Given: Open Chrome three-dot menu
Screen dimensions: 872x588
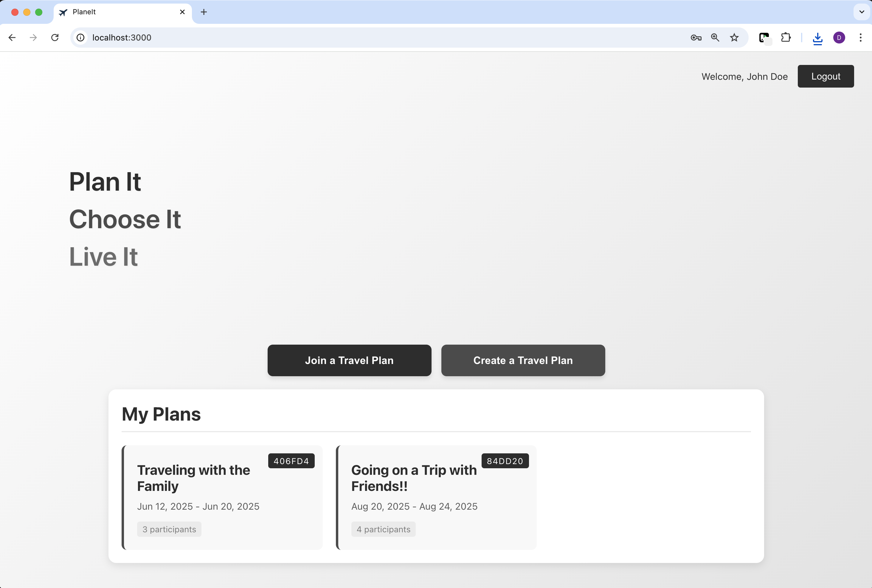Looking at the screenshot, I should 860,38.
